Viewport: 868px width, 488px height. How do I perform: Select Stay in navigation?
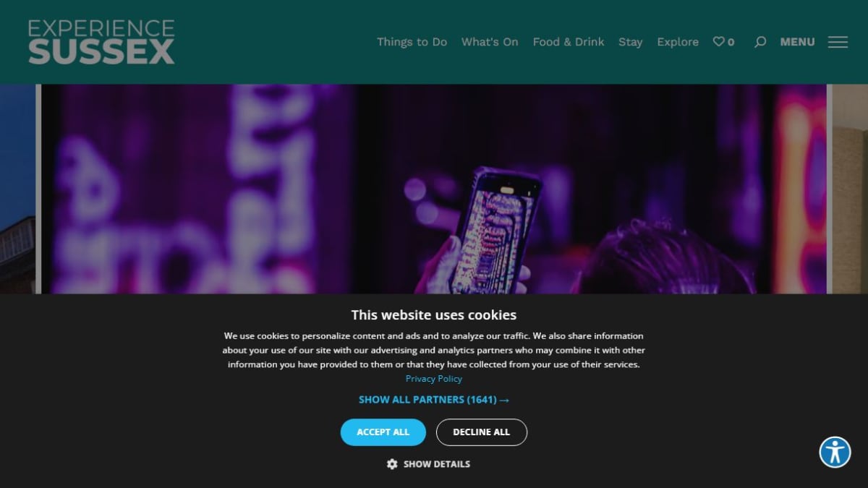[630, 42]
